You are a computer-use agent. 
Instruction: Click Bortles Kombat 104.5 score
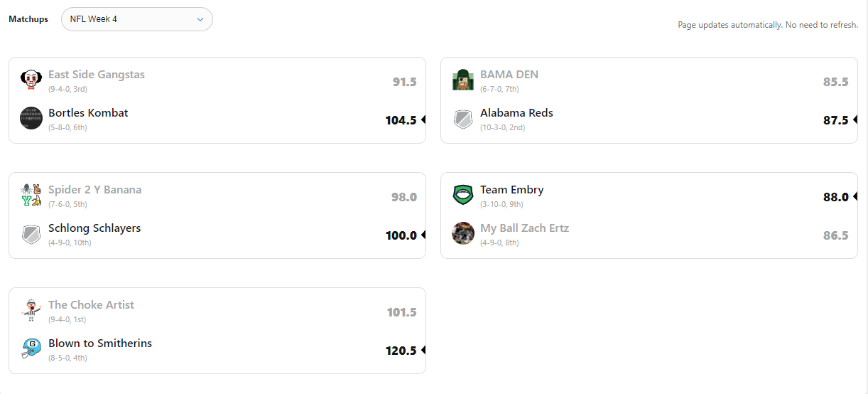[x=401, y=120]
